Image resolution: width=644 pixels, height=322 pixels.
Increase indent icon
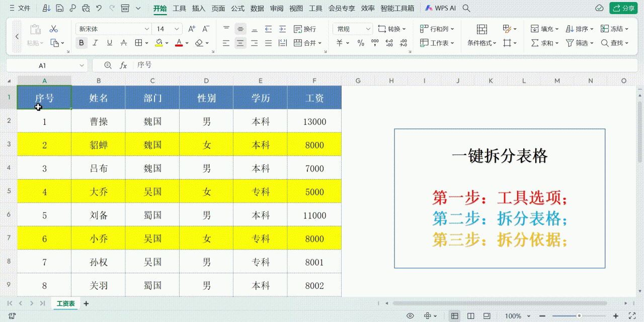click(282, 29)
